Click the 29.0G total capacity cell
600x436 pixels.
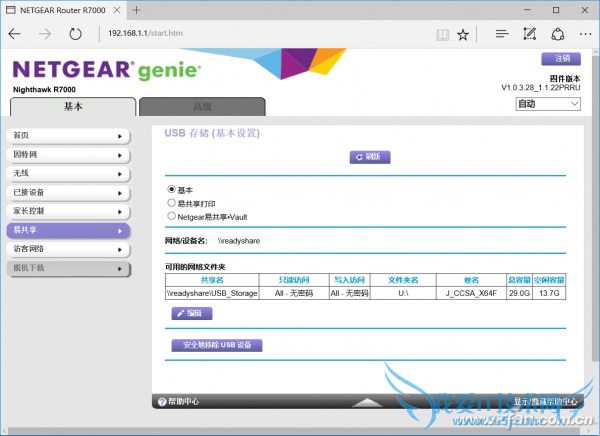click(519, 294)
